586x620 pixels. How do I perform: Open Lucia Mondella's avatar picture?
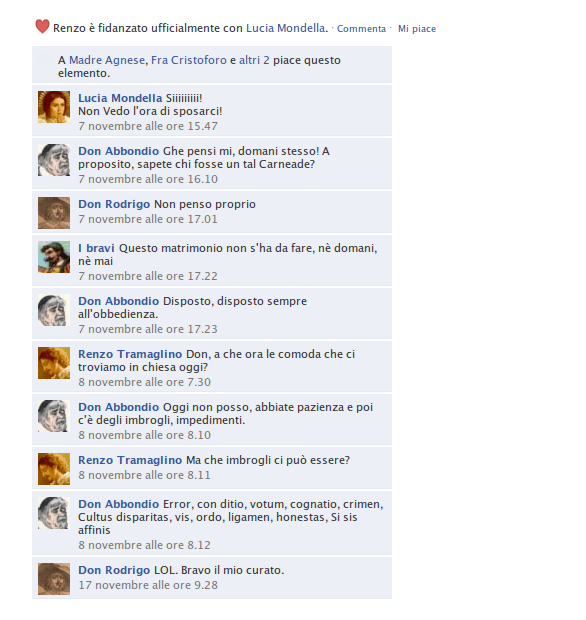pyautogui.click(x=54, y=107)
